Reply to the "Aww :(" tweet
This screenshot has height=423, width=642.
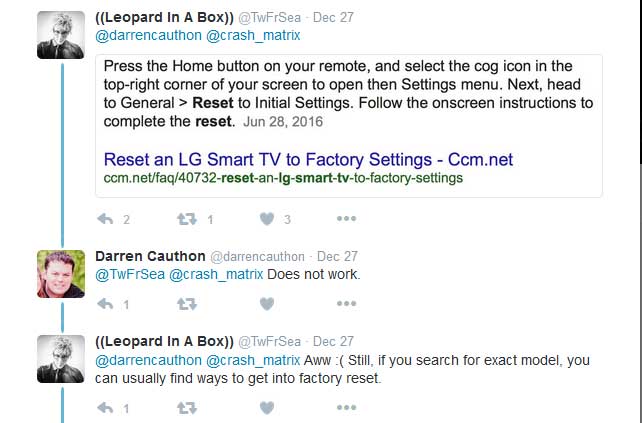click(x=105, y=408)
